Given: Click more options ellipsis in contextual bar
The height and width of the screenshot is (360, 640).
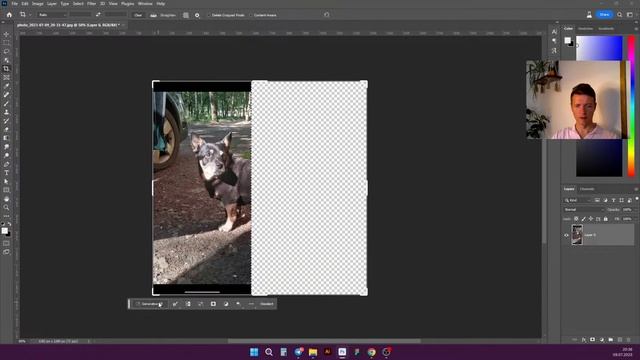Looking at the screenshot, I should click(x=251, y=304).
